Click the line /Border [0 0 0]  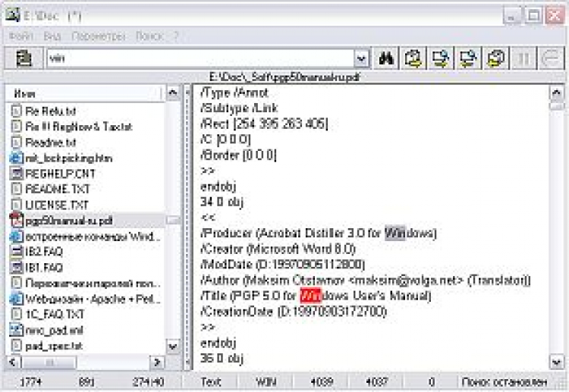point(238,155)
